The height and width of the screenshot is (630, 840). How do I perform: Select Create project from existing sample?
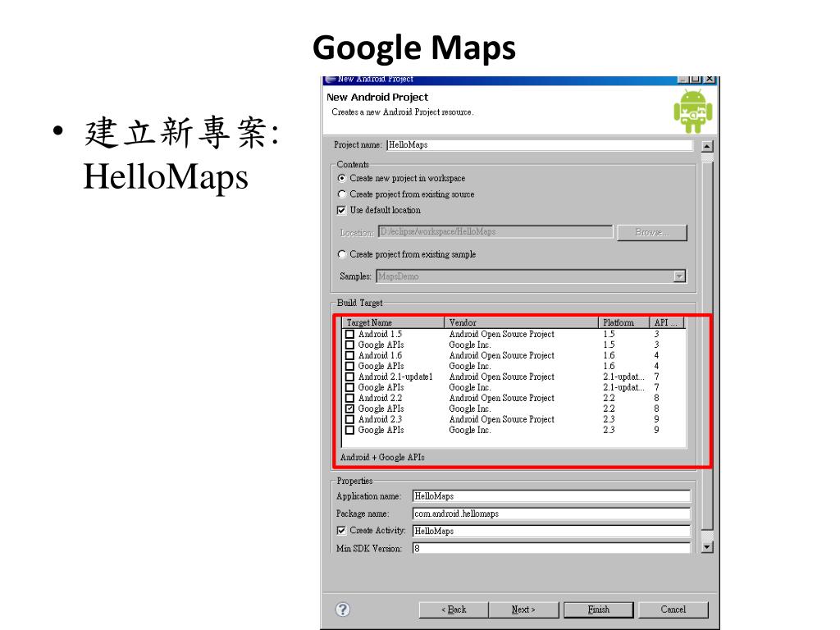point(342,254)
